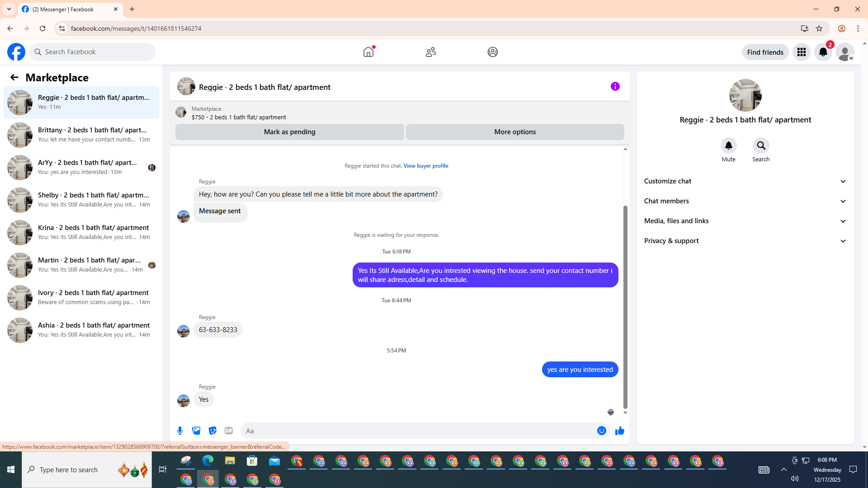Image resolution: width=868 pixels, height=488 pixels.
Task: Mute this conversation
Action: tap(728, 145)
